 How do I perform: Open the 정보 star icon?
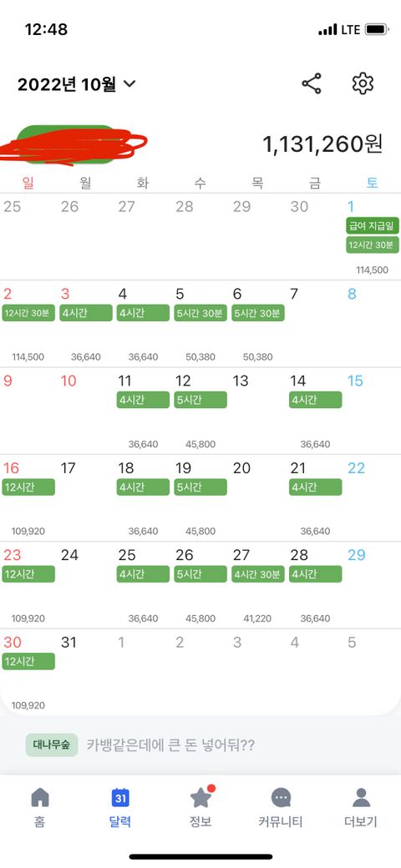(200, 797)
